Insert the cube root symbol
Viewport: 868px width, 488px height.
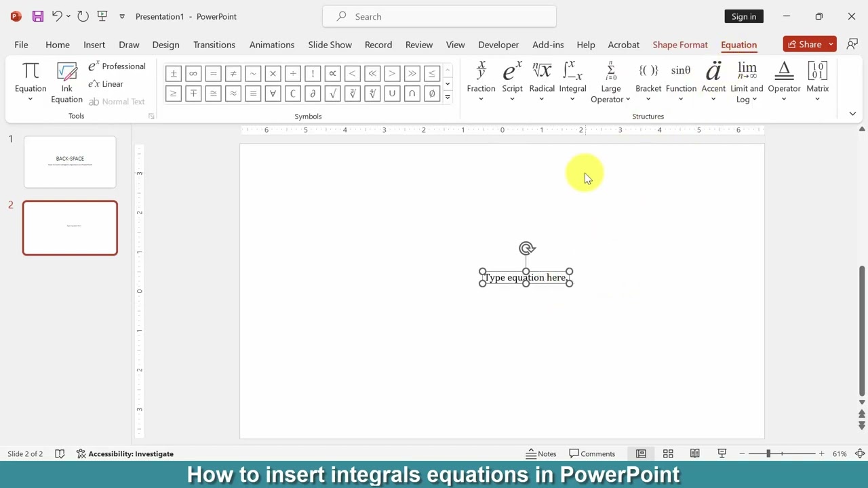pyautogui.click(x=353, y=94)
